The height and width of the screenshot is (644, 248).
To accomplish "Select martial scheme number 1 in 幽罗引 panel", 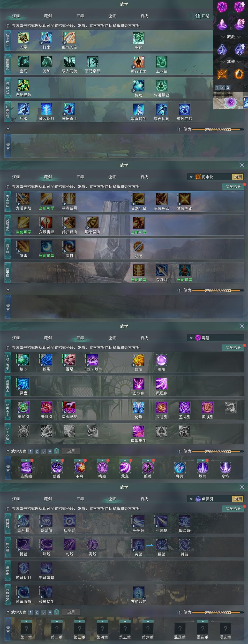I will click(31, 612).
